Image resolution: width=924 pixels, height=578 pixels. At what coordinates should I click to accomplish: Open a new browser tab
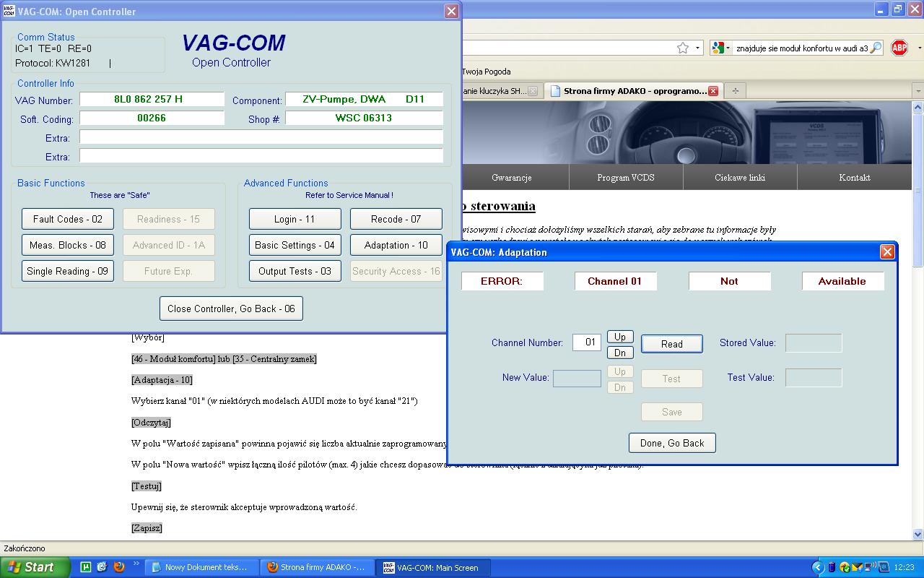tap(735, 91)
